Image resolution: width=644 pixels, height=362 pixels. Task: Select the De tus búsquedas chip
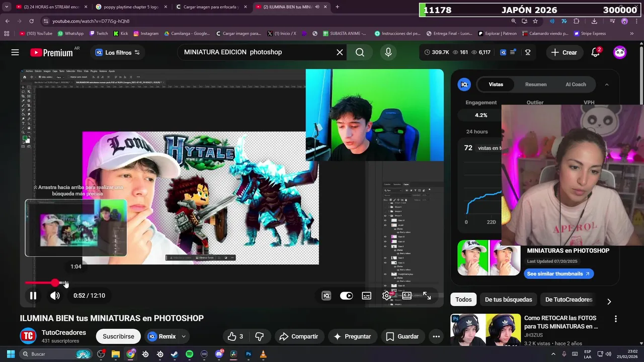coord(508,300)
